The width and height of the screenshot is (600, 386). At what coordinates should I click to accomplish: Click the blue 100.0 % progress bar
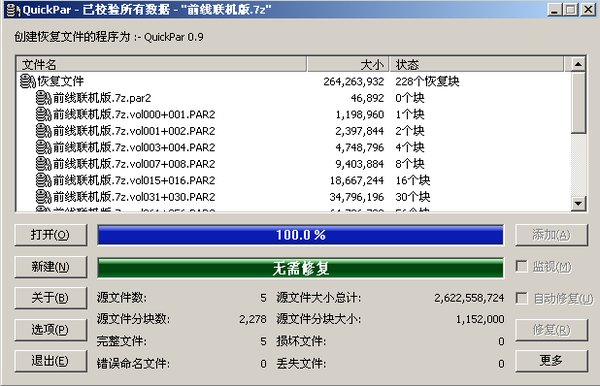pyautogui.click(x=300, y=235)
